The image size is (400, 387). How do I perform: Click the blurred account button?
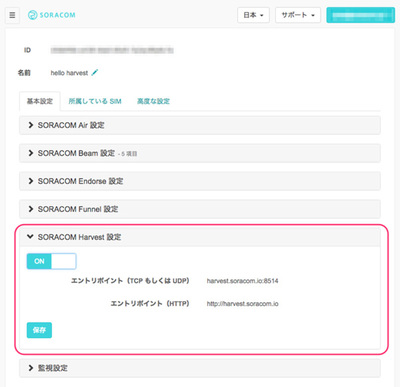tap(360, 15)
